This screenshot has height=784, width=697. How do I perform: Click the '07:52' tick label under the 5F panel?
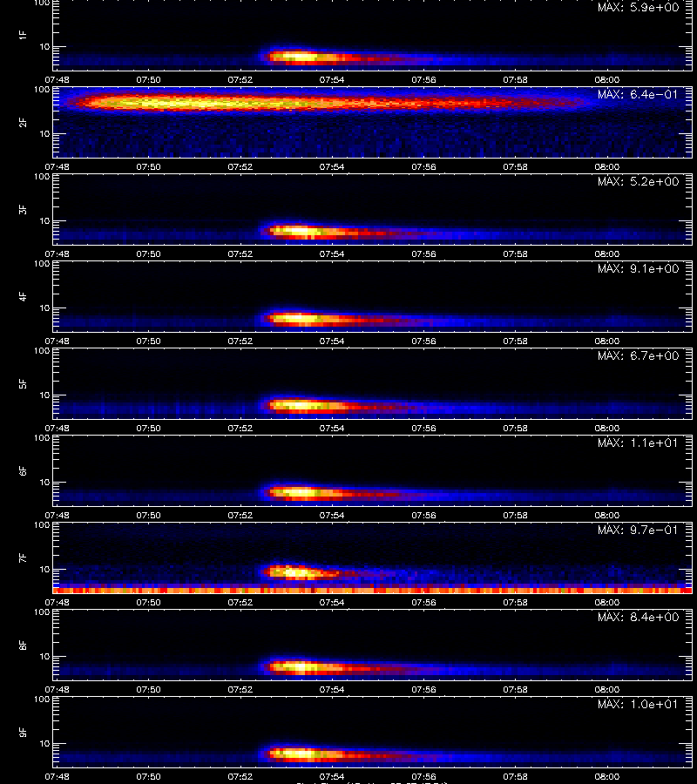pos(240,429)
